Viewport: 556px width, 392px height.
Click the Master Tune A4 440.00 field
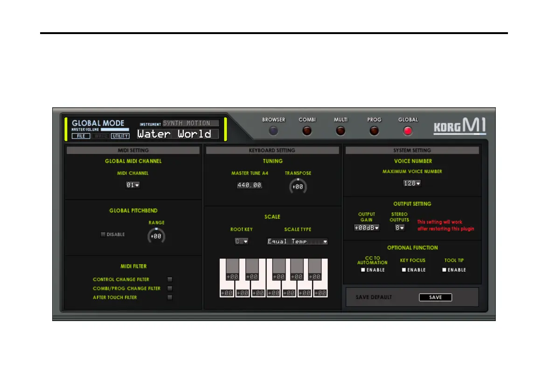pyautogui.click(x=249, y=185)
